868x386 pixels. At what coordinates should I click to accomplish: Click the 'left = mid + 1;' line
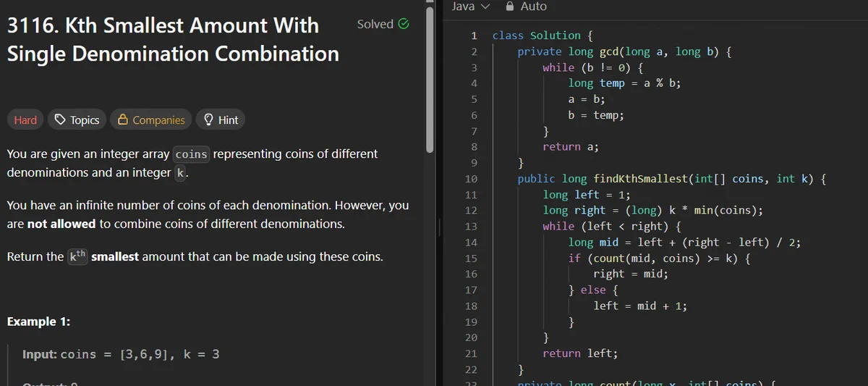tap(640, 306)
